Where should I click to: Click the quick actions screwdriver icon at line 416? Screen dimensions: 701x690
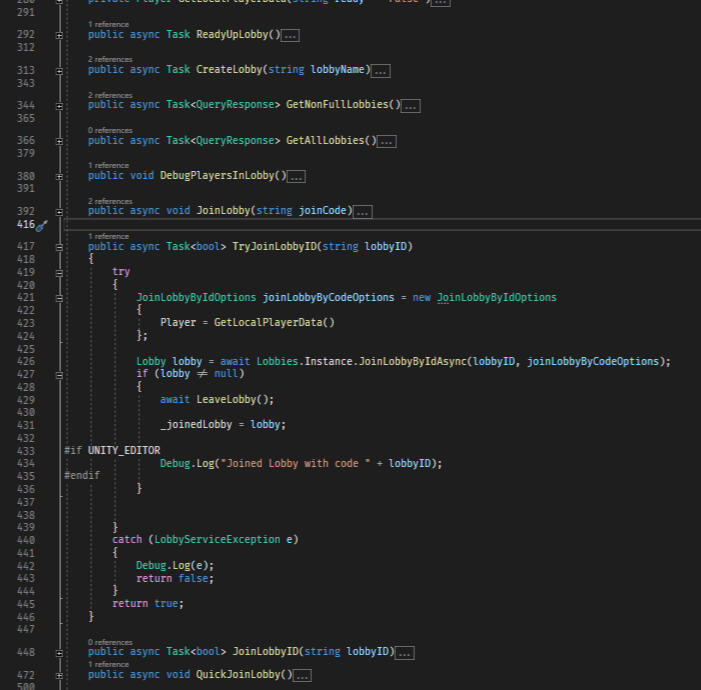click(x=41, y=226)
